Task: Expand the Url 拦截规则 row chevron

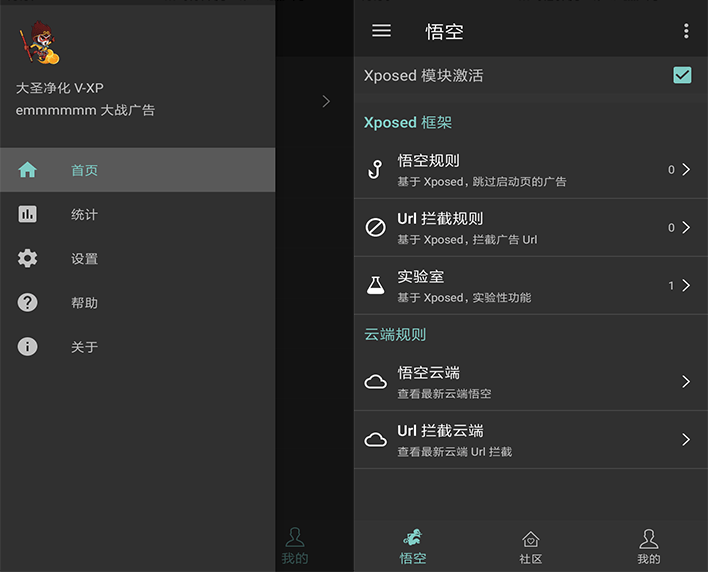Action: [x=686, y=227]
